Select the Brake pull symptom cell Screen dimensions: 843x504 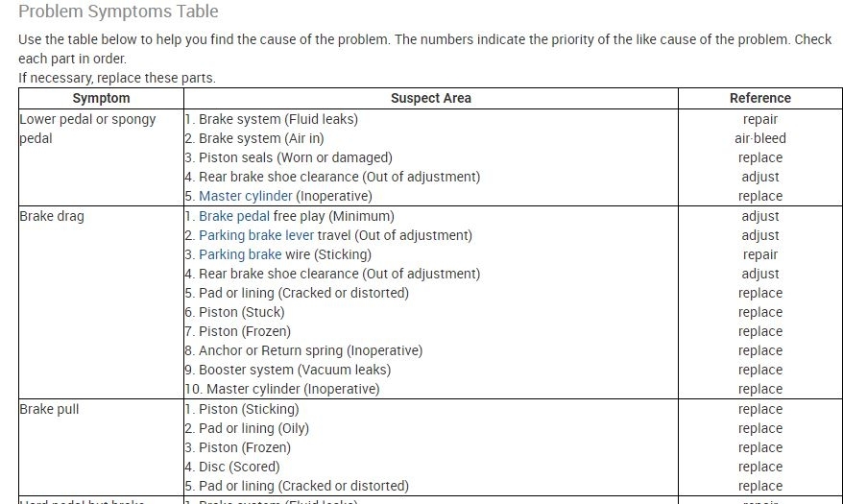(49, 409)
